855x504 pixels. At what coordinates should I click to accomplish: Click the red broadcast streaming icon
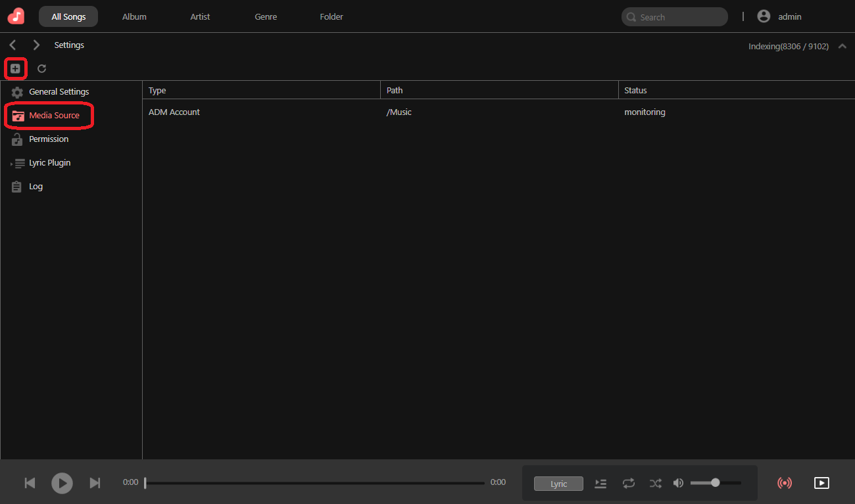[784, 483]
